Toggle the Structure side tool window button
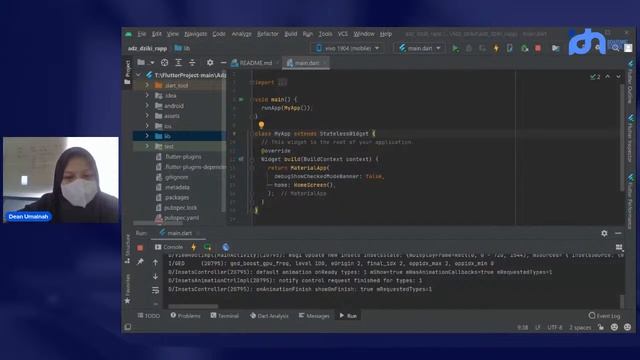Viewport: 640px width, 360px height. (x=127, y=249)
